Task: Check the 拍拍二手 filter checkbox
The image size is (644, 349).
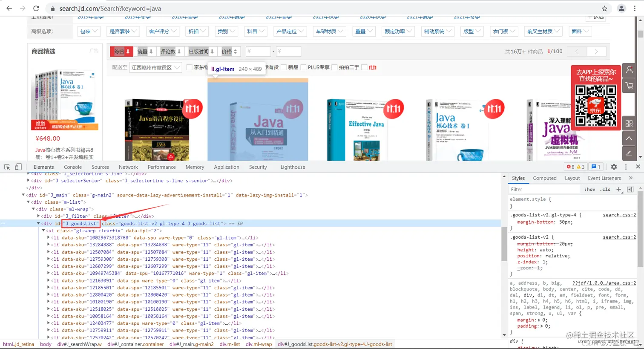Action: [335, 67]
